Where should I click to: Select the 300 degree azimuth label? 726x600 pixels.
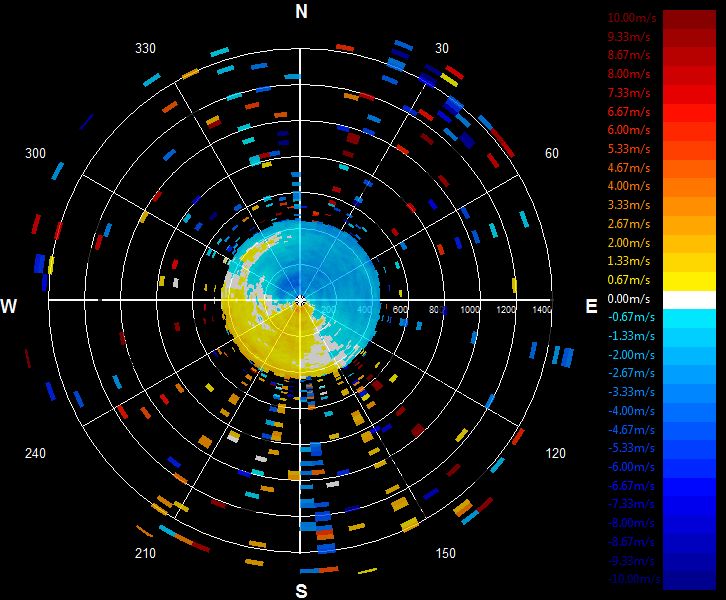pos(35,153)
